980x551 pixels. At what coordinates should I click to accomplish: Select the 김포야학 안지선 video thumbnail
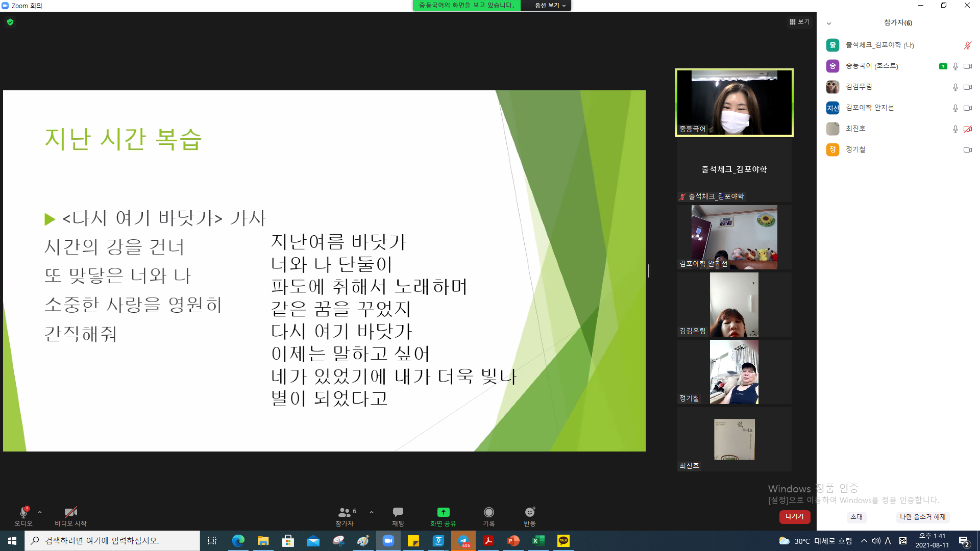click(734, 237)
